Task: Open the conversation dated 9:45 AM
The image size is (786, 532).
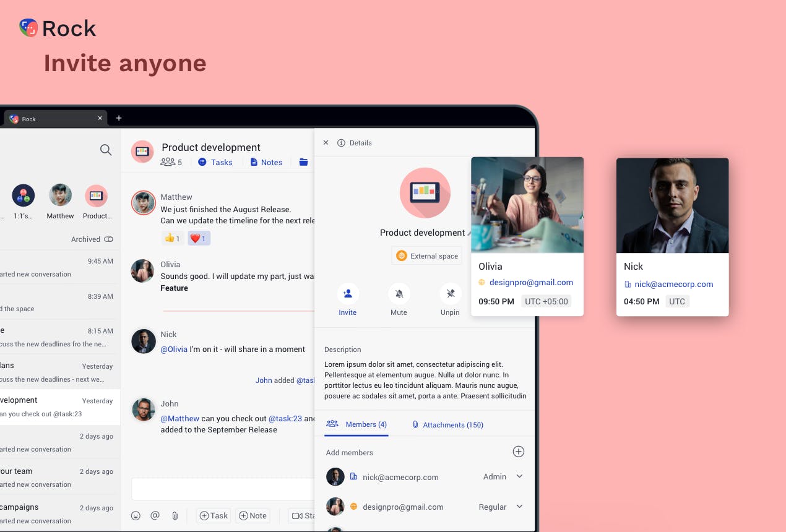Action: coord(60,267)
